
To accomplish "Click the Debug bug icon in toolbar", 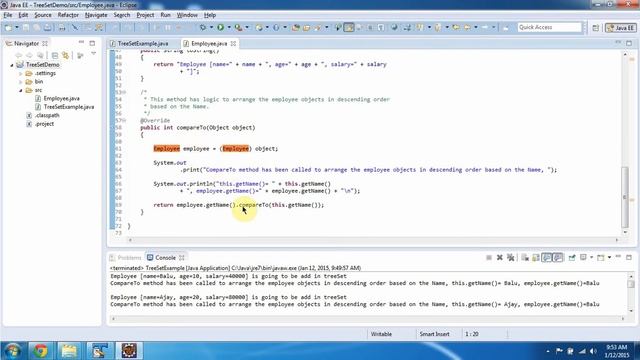I will [202, 27].
